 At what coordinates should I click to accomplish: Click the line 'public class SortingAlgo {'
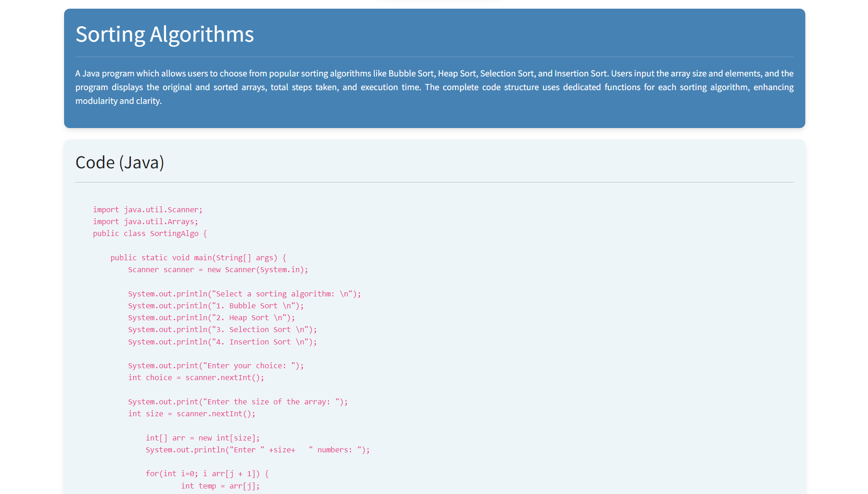150,233
